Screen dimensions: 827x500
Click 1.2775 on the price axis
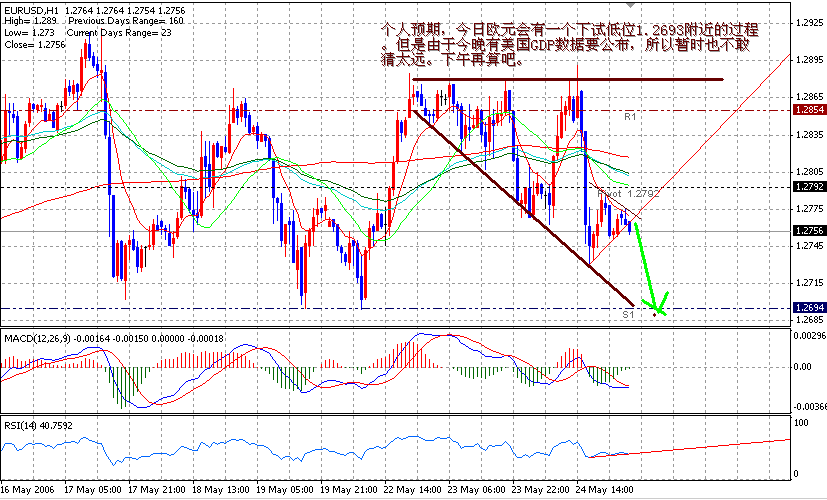810,209
